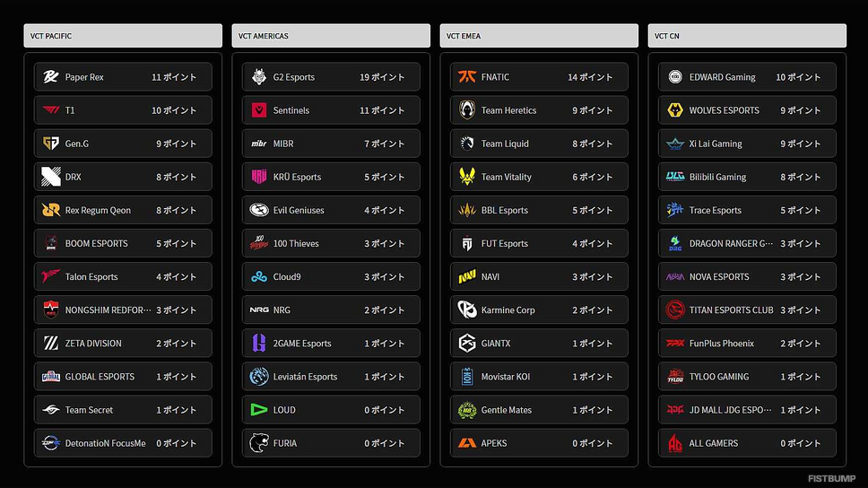868x488 pixels.
Task: Click the Paper Rex team logo
Action: 51,77
